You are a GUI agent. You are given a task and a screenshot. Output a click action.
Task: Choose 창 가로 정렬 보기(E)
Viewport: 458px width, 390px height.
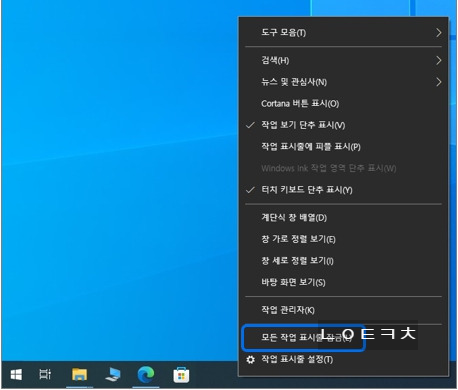(343, 239)
